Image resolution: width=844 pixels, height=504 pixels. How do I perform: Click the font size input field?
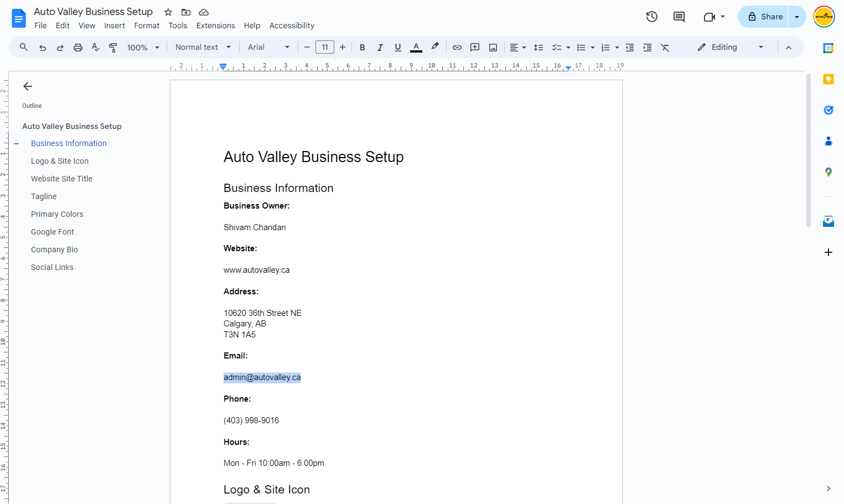325,48
